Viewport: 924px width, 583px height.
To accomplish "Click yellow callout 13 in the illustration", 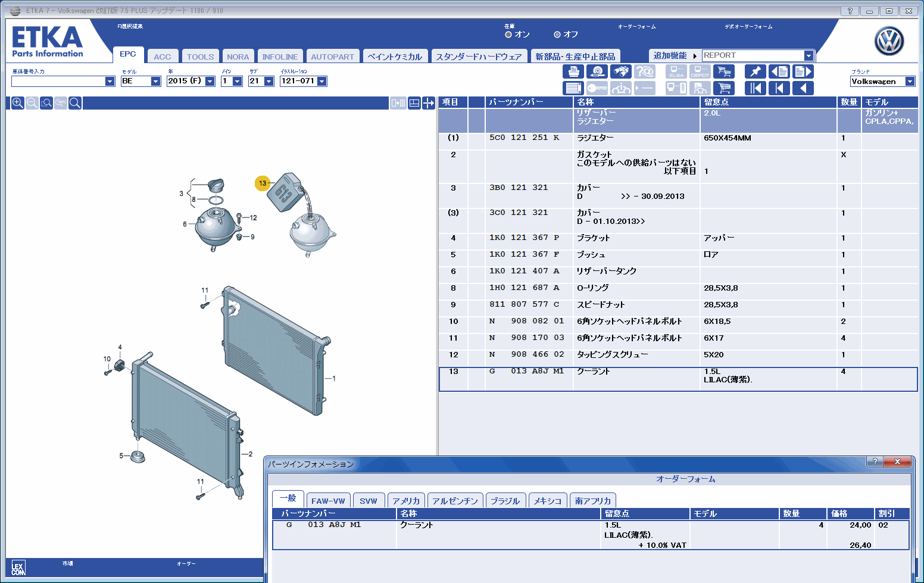I will 263,183.
